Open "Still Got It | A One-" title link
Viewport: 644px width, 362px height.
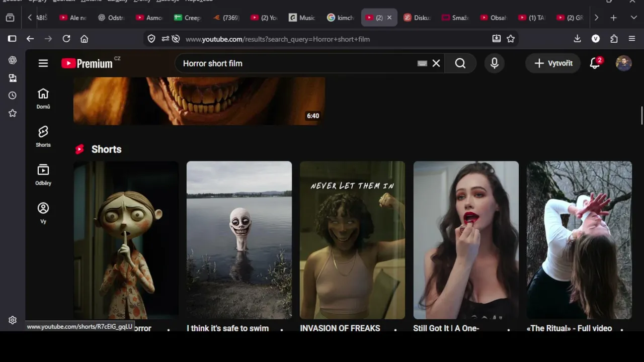446,328
